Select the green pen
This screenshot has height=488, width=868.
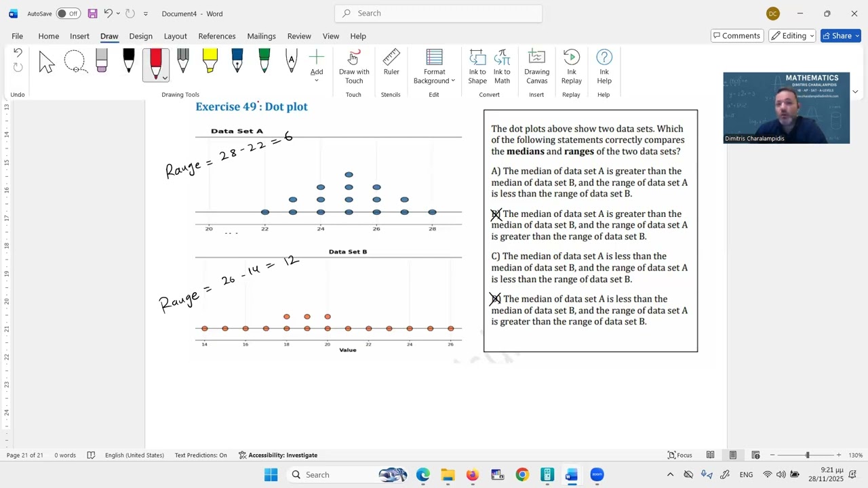click(264, 62)
